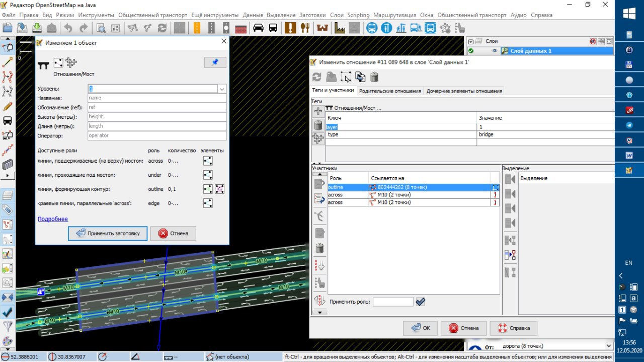Toggle the tags panel icon in left toolbar
Screen dimensions: 644x362
coord(8,209)
